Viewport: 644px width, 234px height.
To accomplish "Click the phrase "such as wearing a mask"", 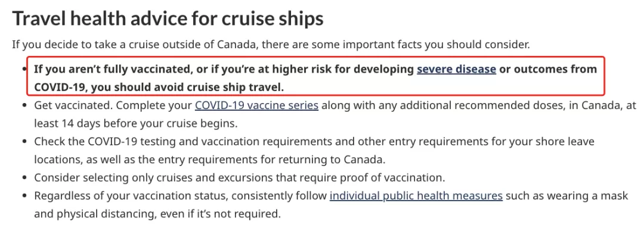I will [567, 196].
